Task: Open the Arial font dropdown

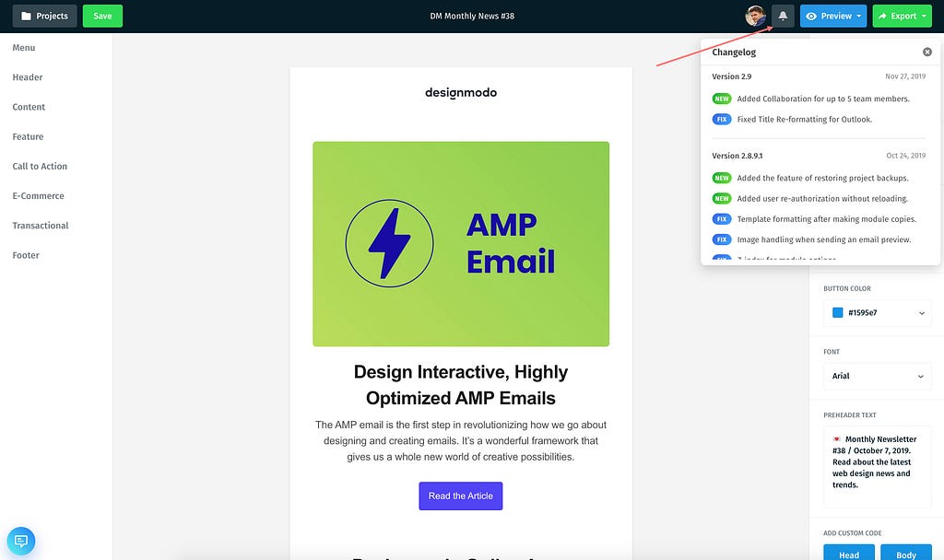Action: tap(878, 376)
